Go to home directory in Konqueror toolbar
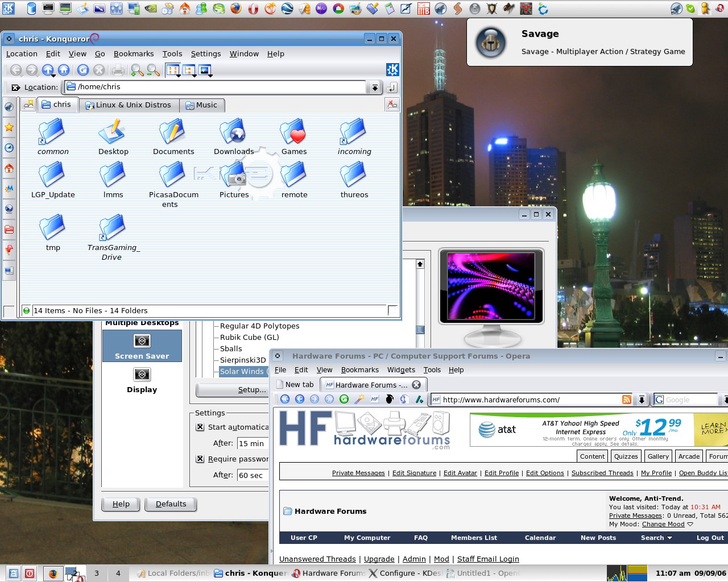Image resolution: width=728 pixels, height=582 pixels. coord(64,70)
